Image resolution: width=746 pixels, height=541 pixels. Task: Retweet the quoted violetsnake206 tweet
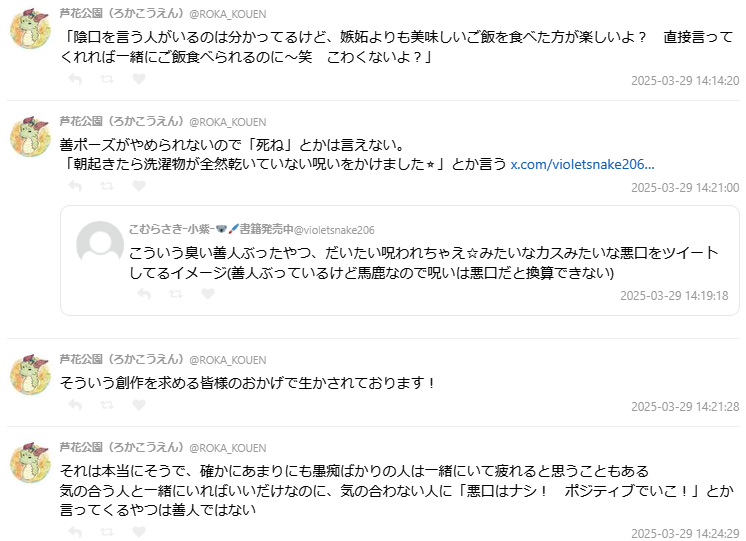point(176,294)
